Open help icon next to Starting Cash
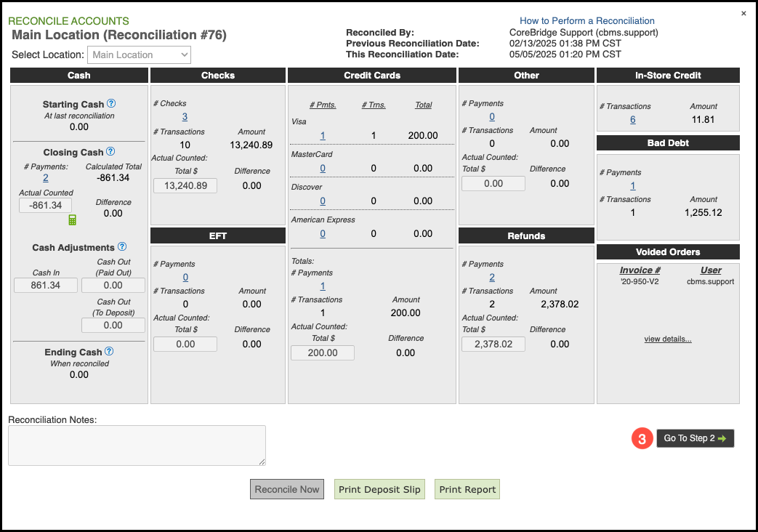Screen dimensions: 758x532 click(x=111, y=103)
